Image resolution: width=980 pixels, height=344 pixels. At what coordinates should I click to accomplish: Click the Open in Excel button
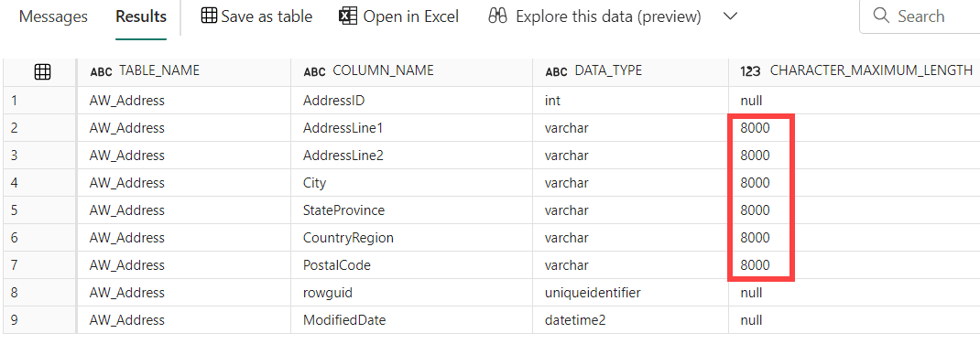pos(398,16)
